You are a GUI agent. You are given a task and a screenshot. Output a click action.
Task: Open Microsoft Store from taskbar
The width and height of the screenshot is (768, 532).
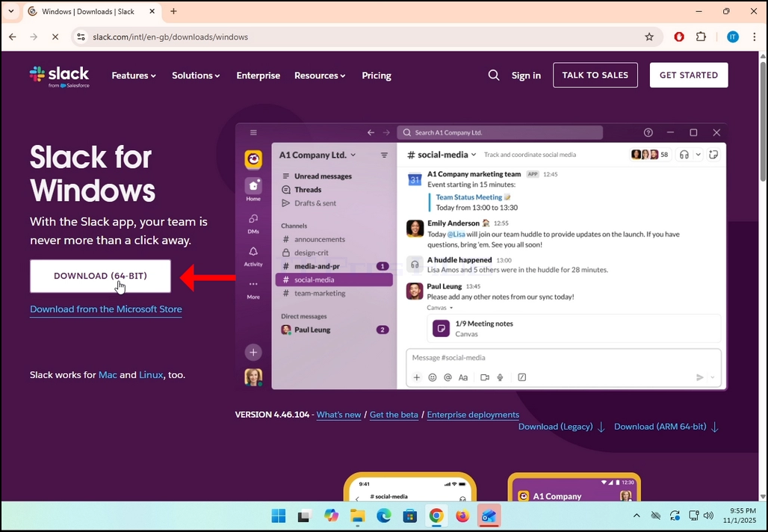410,516
